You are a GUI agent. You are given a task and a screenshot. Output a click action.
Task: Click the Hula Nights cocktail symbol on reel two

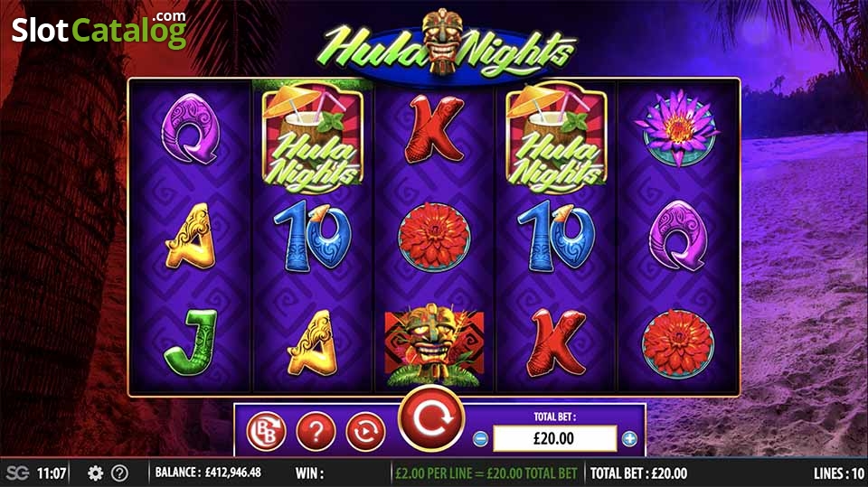click(x=313, y=136)
